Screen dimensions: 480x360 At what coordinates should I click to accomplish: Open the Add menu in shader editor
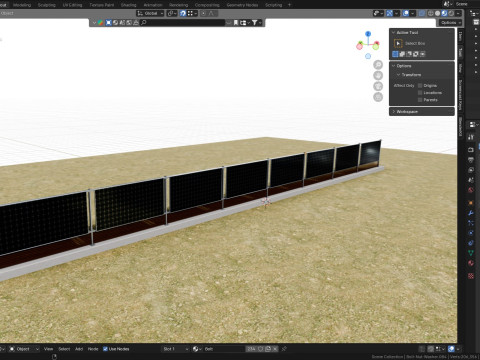[79, 349]
